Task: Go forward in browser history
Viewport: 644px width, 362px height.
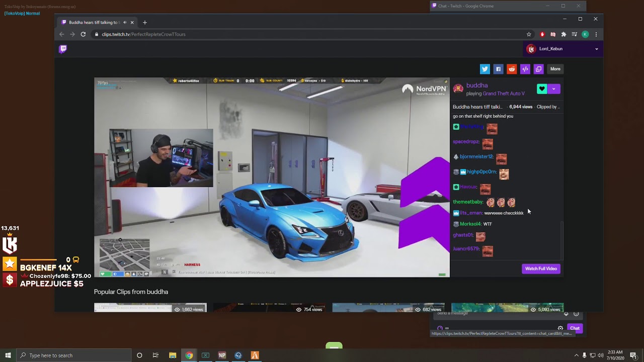Action: coord(72,34)
